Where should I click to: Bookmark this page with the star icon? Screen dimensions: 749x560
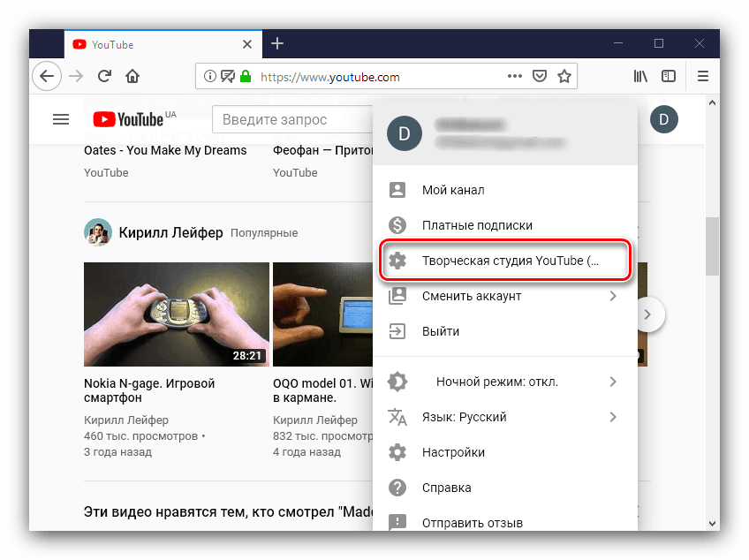pyautogui.click(x=564, y=76)
